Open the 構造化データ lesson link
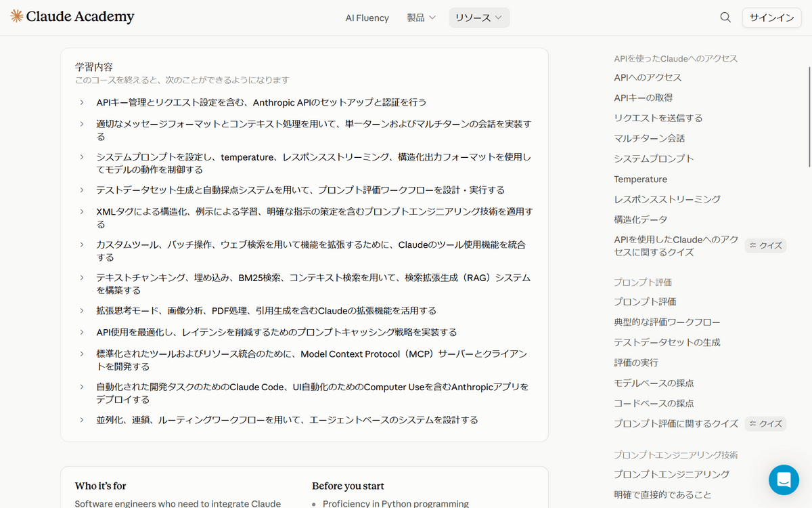The image size is (812, 508). (640, 219)
